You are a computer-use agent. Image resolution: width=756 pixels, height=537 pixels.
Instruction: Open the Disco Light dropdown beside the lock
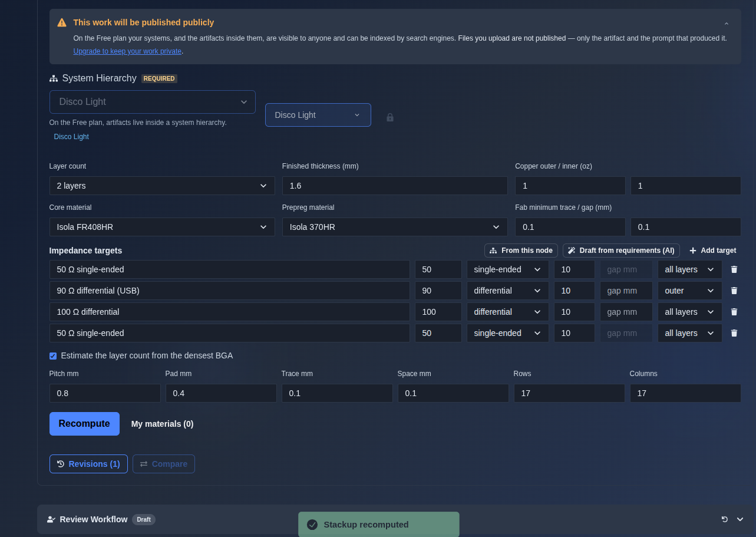coord(318,115)
